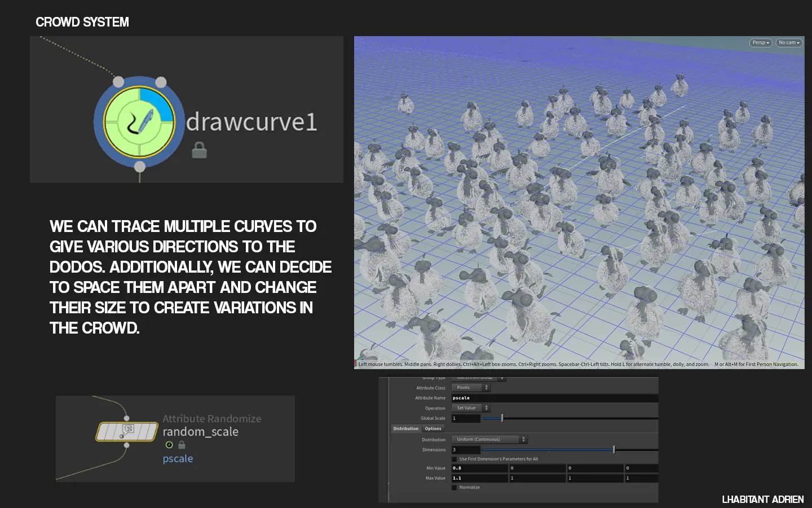
Task: Open the Operation Set Value dropdown
Action: pyautogui.click(x=471, y=408)
